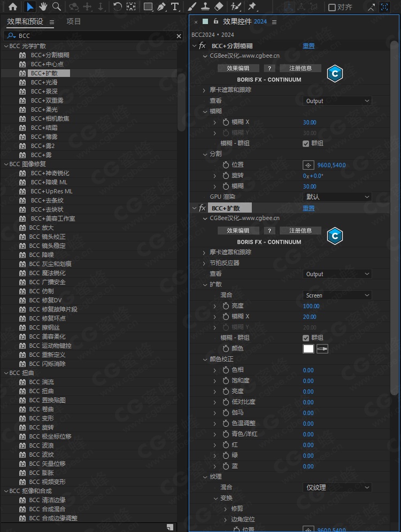
Task: Open the 效果和预设 panel menu
Action: click(x=52, y=22)
